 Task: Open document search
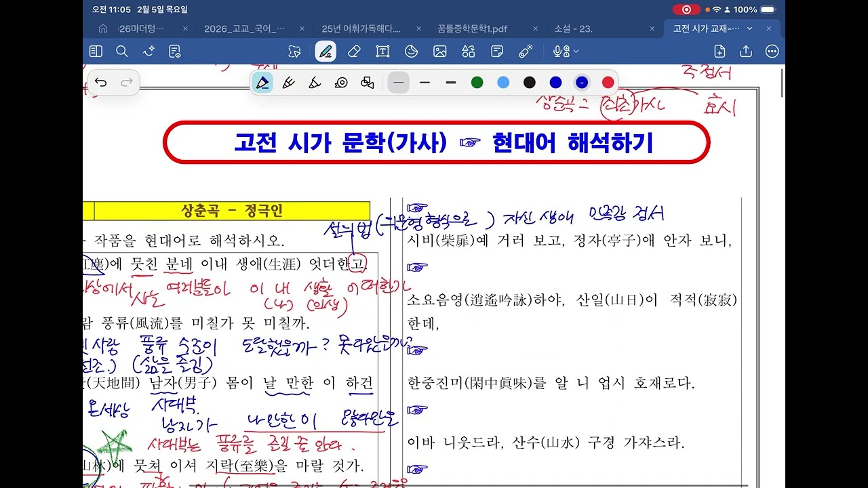pos(122,52)
